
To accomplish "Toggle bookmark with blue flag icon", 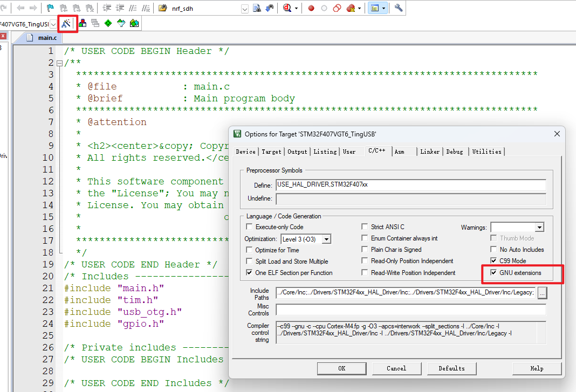I will [x=50, y=8].
